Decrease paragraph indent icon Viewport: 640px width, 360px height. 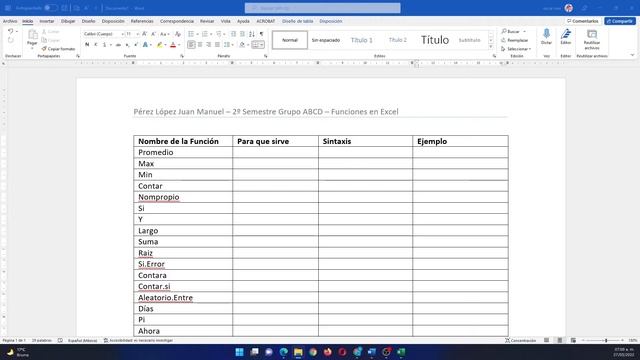233,34
